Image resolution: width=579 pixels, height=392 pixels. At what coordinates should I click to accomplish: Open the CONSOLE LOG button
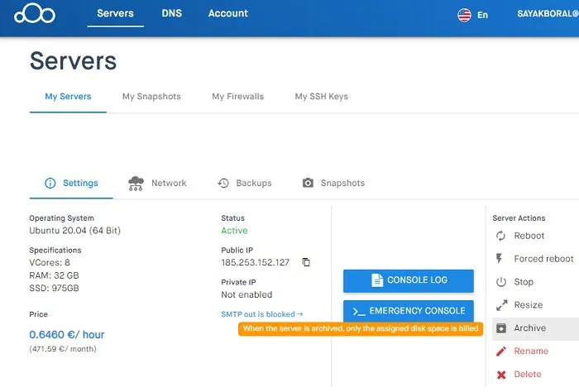click(x=409, y=280)
